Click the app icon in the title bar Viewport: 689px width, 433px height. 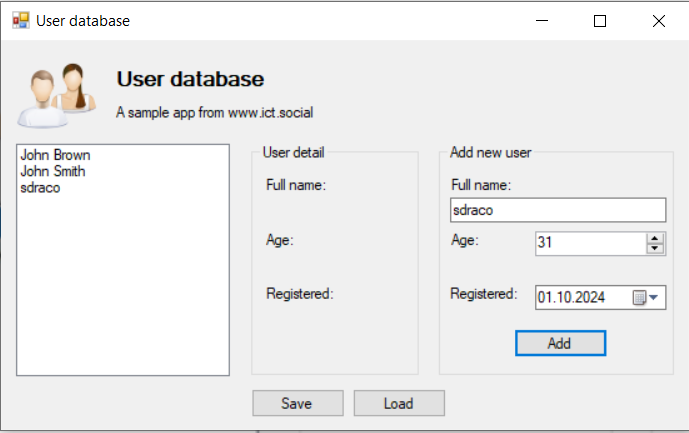coord(20,20)
